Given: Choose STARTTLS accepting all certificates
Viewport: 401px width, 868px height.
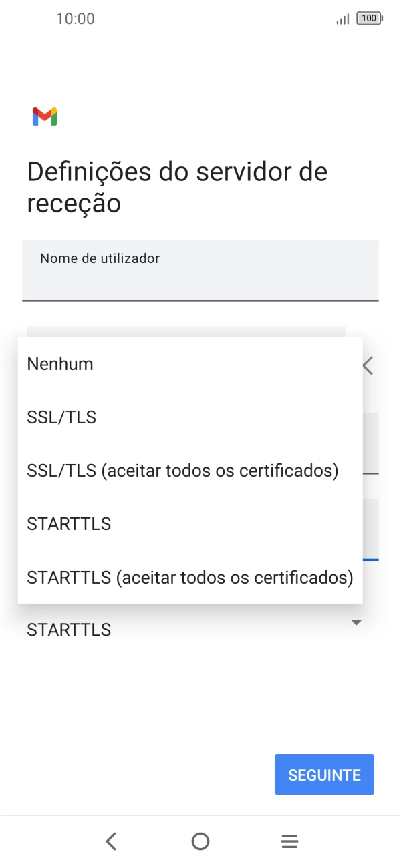Looking at the screenshot, I should [x=189, y=577].
